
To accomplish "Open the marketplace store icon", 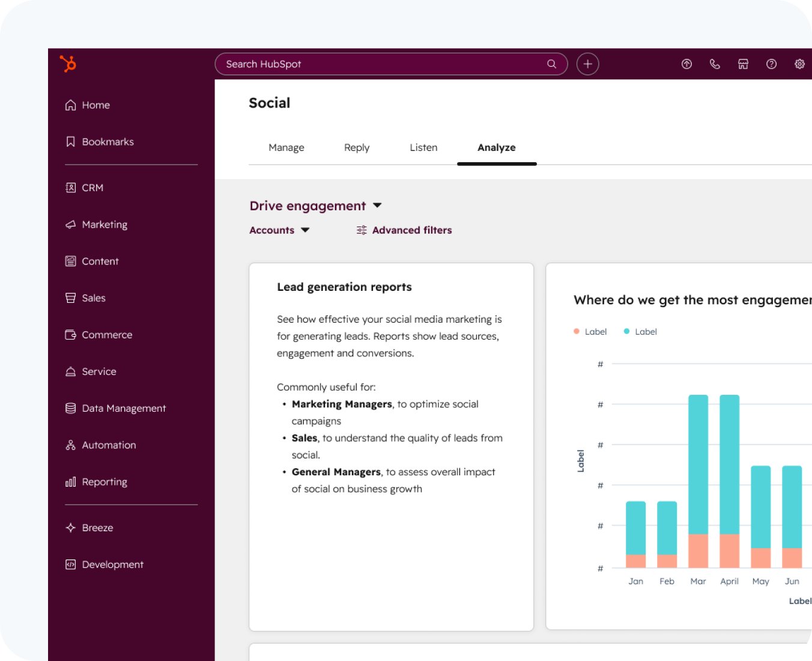I will pyautogui.click(x=744, y=64).
